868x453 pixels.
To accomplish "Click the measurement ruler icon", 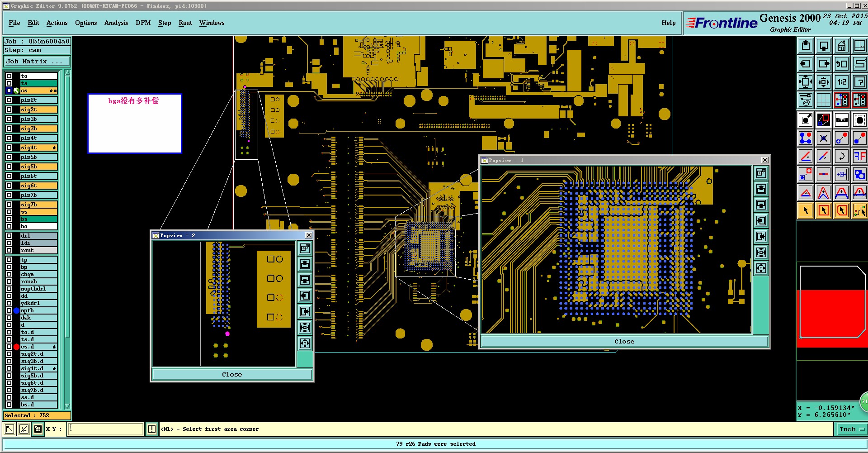I will point(841,120).
